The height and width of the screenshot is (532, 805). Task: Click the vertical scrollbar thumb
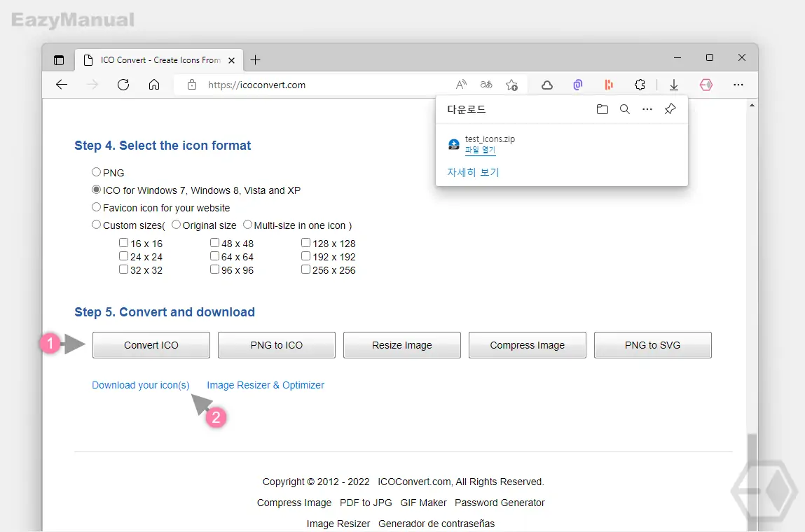(x=752, y=482)
